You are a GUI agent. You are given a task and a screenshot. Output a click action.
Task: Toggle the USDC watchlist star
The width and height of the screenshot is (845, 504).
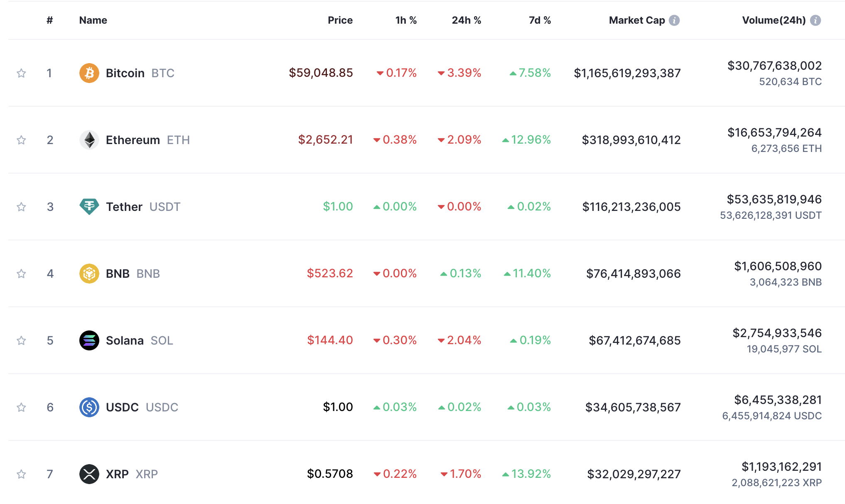coord(21,407)
